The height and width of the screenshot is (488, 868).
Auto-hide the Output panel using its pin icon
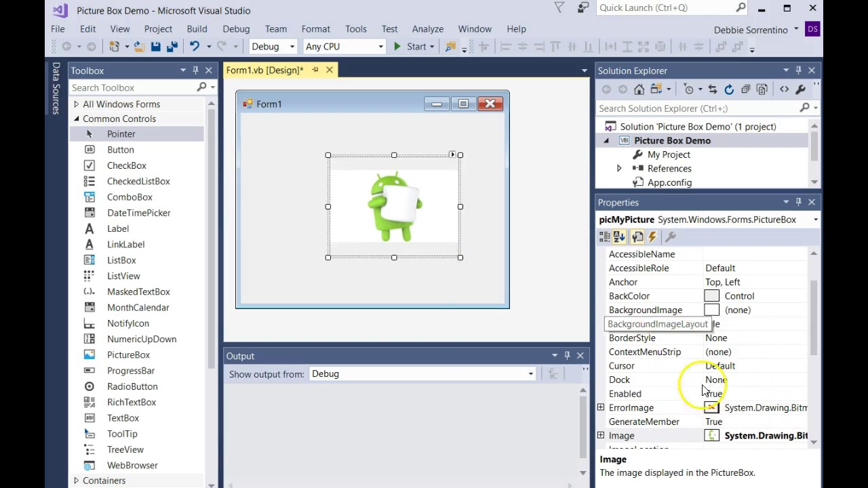click(567, 355)
